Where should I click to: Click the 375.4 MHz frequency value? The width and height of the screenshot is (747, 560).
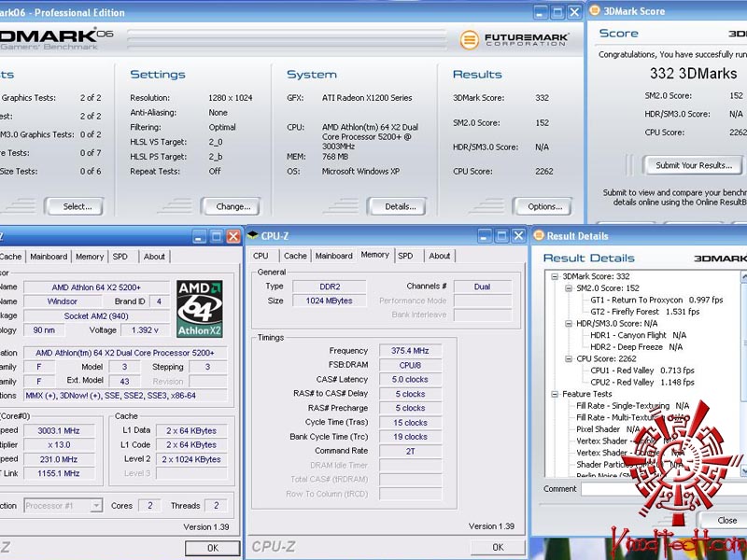click(x=410, y=351)
